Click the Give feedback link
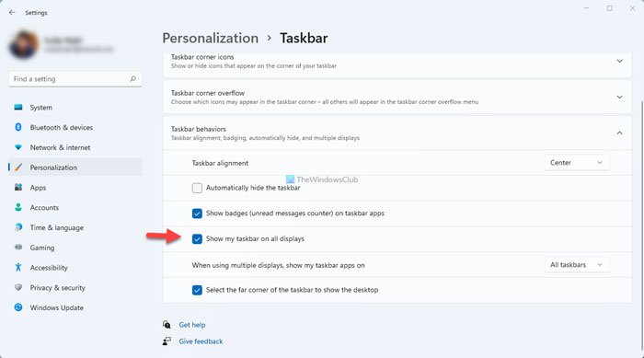This screenshot has width=644, height=358. point(201,341)
